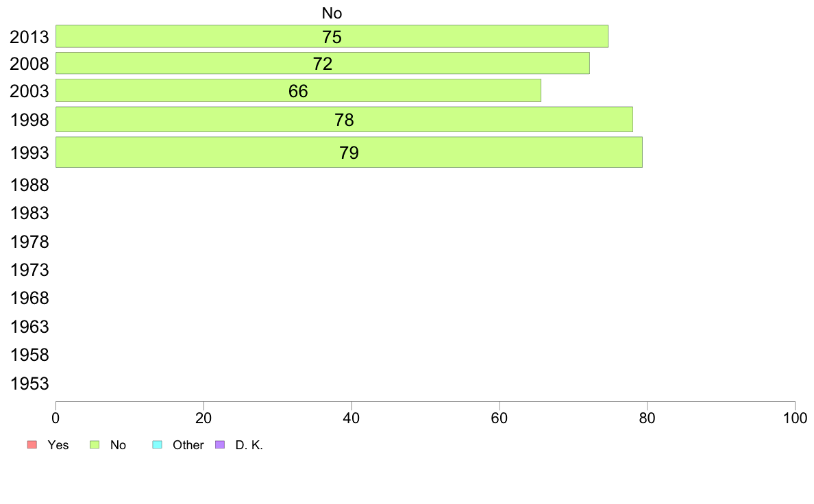Select the 1993 bar showing 79

(x=349, y=152)
